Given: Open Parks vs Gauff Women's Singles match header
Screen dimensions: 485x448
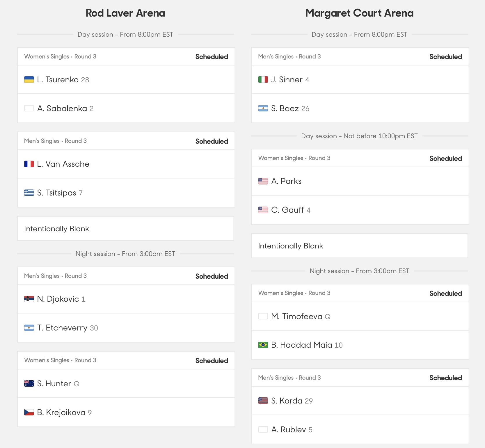Looking at the screenshot, I should [360, 158].
